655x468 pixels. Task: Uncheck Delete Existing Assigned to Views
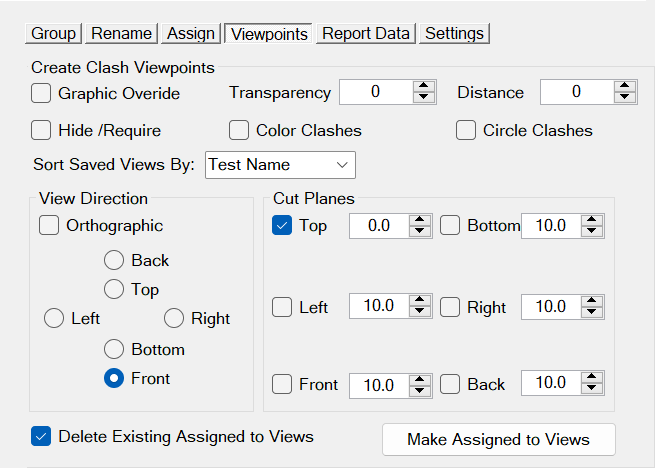pyautogui.click(x=41, y=436)
